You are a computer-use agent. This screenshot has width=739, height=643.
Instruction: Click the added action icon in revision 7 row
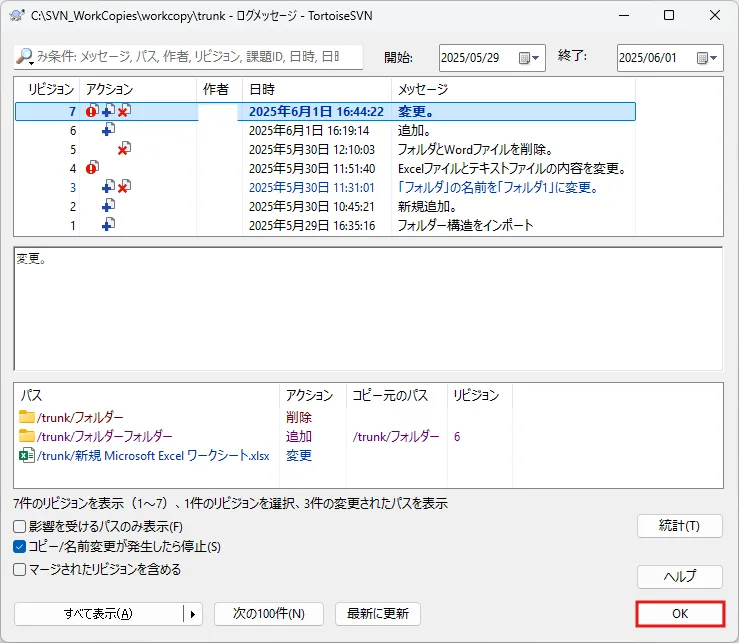coord(108,111)
